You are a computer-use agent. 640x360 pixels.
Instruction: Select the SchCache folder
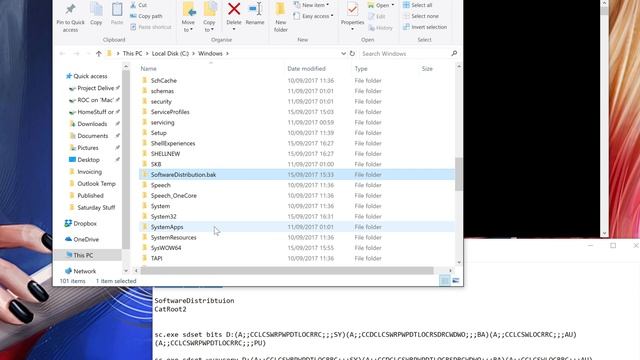[164, 80]
